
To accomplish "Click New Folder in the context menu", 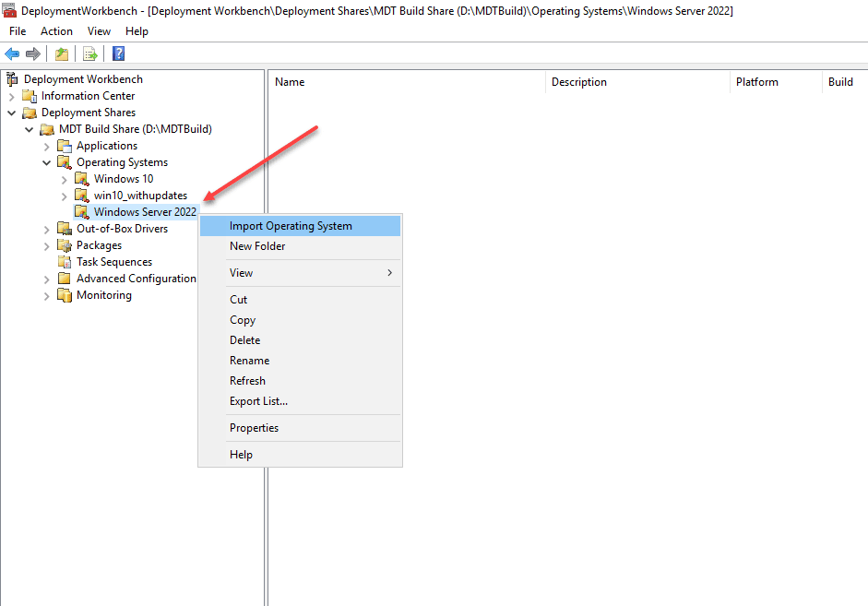I will (257, 246).
